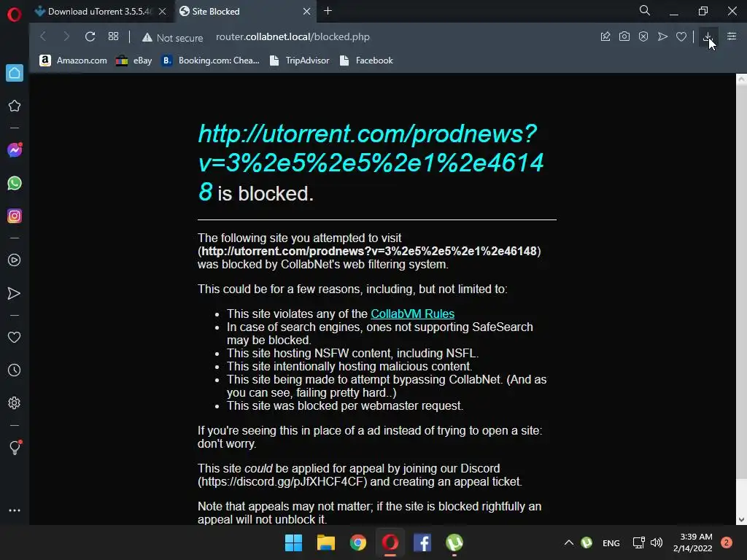Image resolution: width=747 pixels, height=560 pixels.
Task: Go forward to next page
Action: (x=66, y=36)
